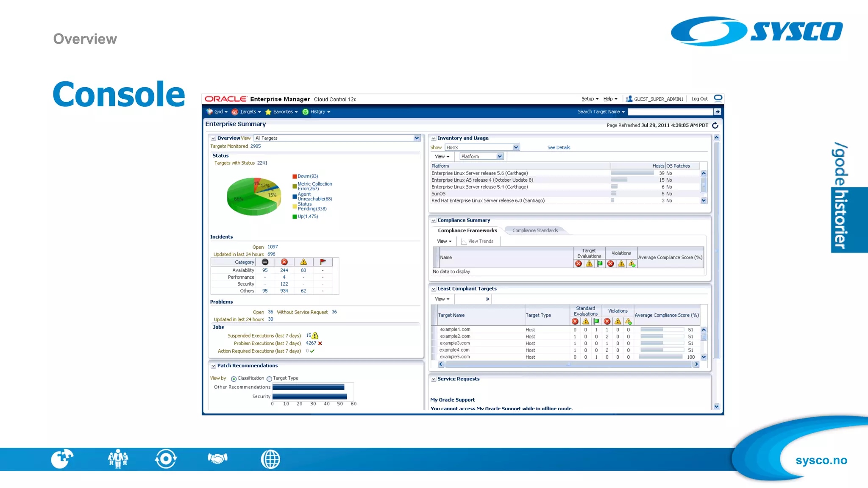Click the Grid menu icon

click(209, 112)
